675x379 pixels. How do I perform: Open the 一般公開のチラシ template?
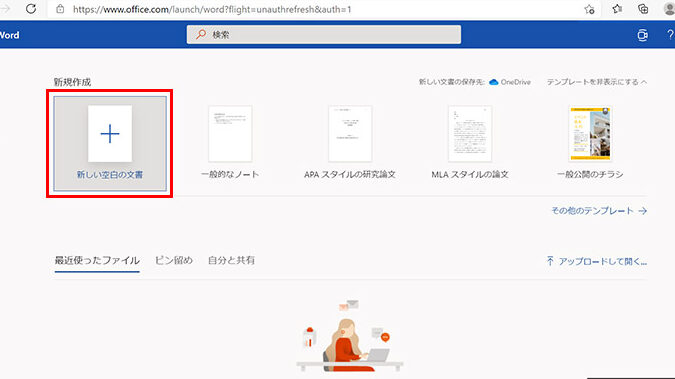590,143
